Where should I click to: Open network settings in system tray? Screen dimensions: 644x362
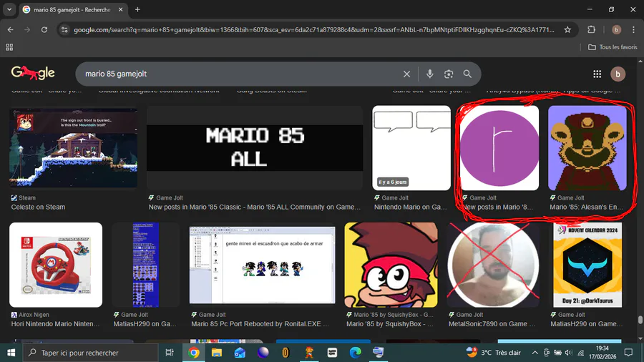coord(580,353)
